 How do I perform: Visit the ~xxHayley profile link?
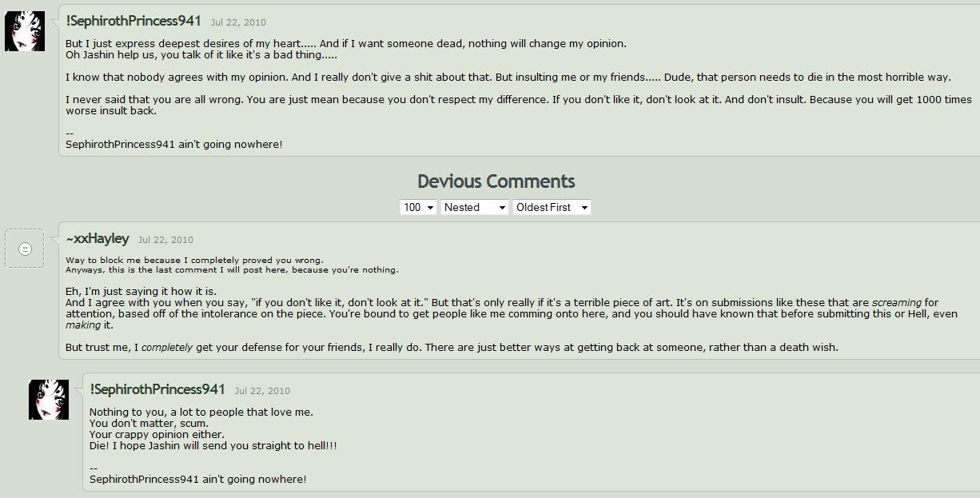click(x=98, y=238)
